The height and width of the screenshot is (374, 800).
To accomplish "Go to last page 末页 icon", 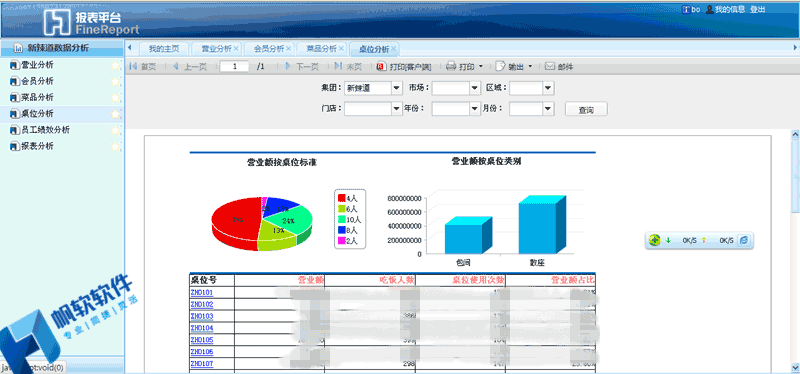I will [338, 66].
